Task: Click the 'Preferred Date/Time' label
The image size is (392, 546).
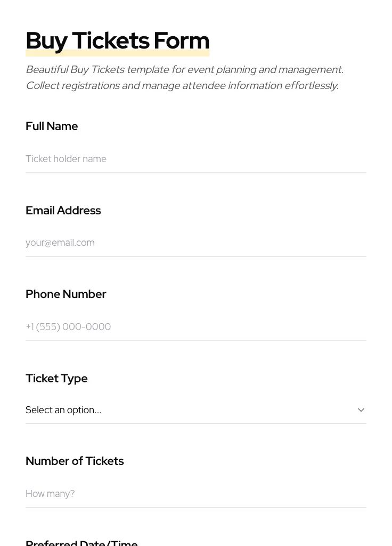Action: coord(81,542)
